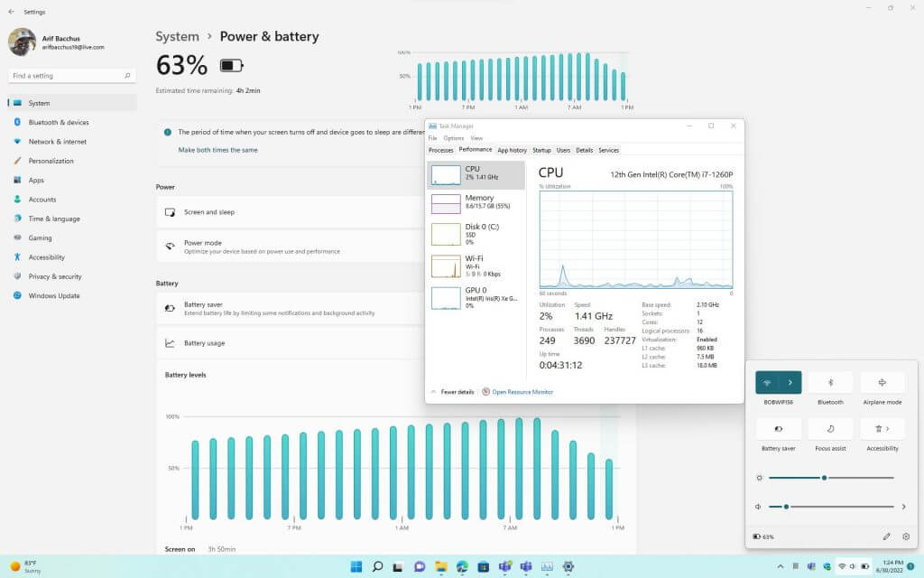Toggle Battery saver quick setting tile
Screen dimensions: 924x578
779,429
